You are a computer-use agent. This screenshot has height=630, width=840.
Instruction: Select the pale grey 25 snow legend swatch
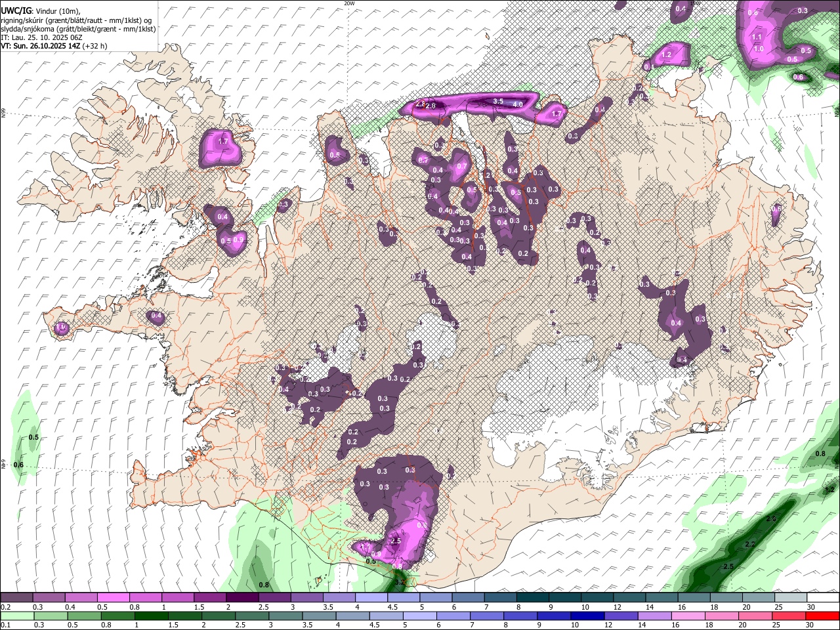(x=790, y=598)
